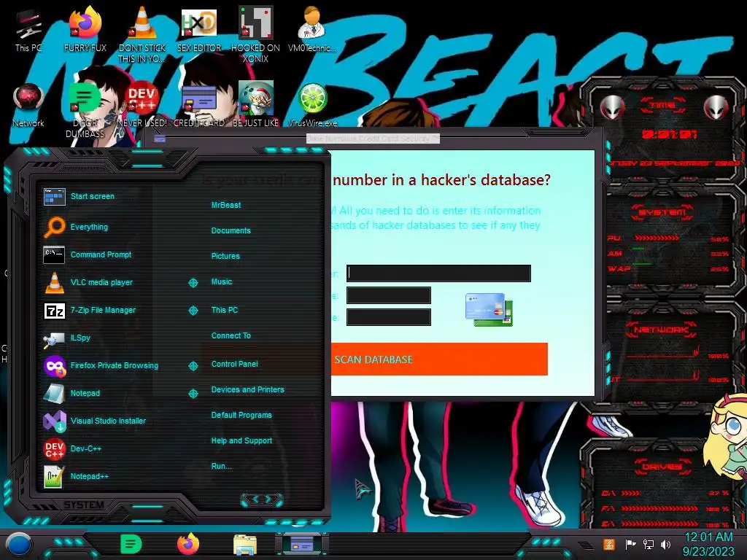Screen dimensions: 747x560
Task: Open the volume speaker tray icon
Action: pos(665,544)
